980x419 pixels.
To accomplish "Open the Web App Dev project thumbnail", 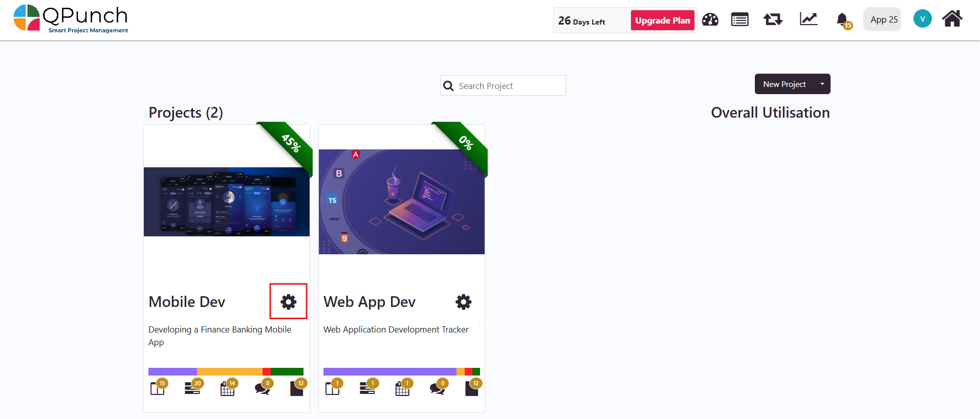I will tap(401, 202).
